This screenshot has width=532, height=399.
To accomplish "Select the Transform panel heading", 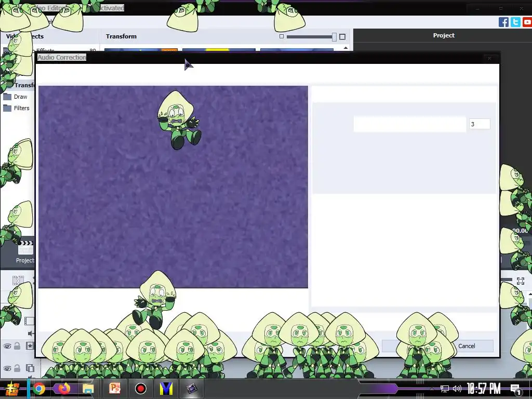I will point(121,36).
